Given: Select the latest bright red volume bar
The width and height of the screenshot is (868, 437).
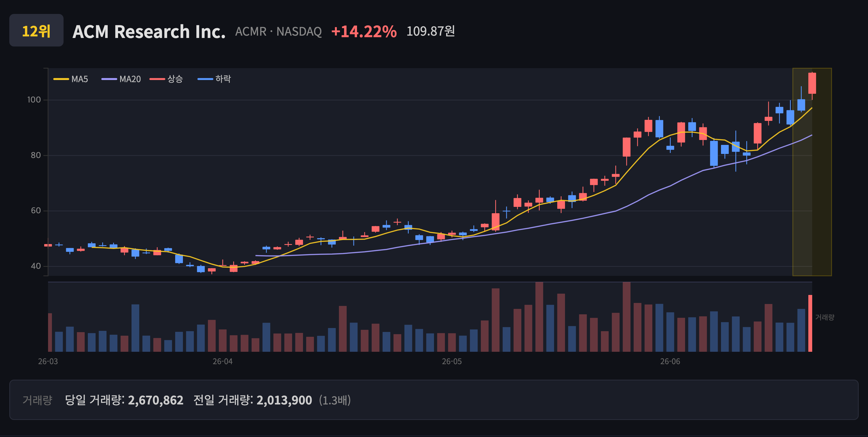Looking at the screenshot, I should point(810,323).
